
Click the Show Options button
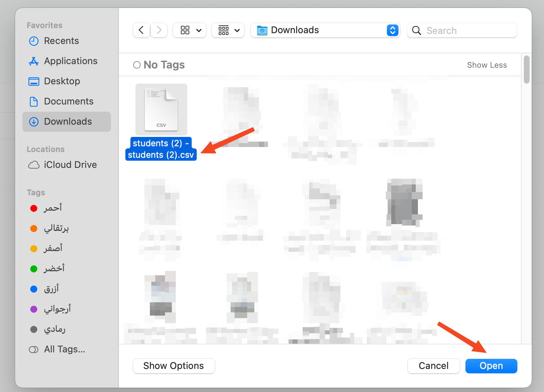pyautogui.click(x=174, y=366)
